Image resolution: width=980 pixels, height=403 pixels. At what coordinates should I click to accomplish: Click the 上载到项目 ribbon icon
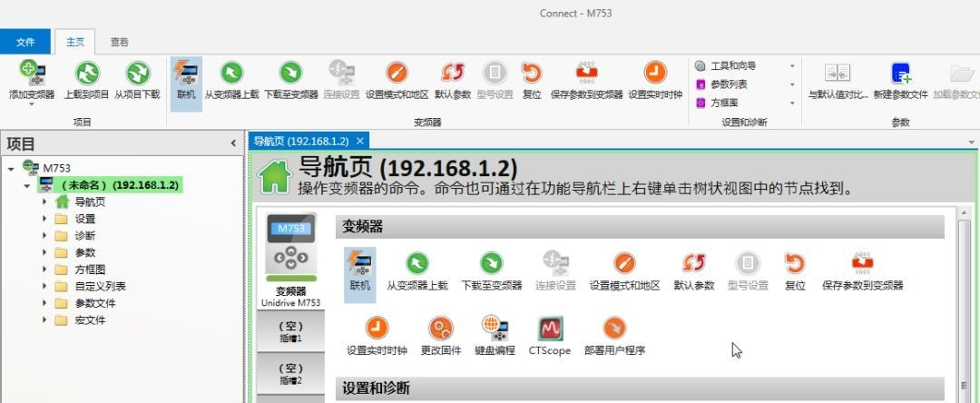[x=86, y=74]
